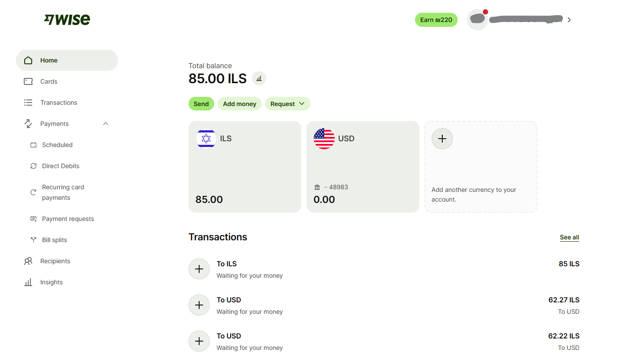Open Direct Debits page
Image resolution: width=637 pixels, height=364 pixels.
click(x=61, y=166)
